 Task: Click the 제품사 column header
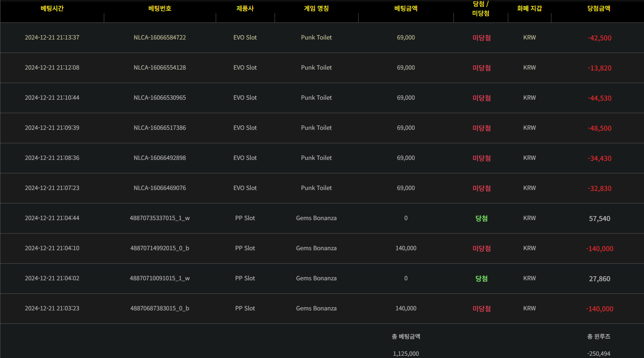245,8
